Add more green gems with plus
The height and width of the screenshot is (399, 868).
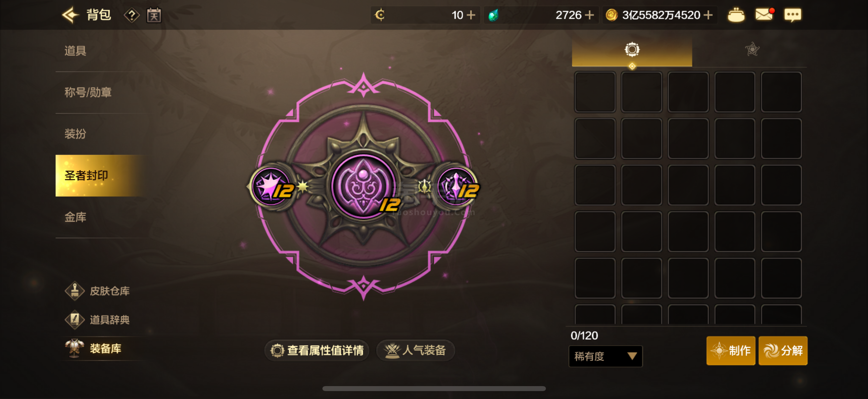[x=589, y=15]
